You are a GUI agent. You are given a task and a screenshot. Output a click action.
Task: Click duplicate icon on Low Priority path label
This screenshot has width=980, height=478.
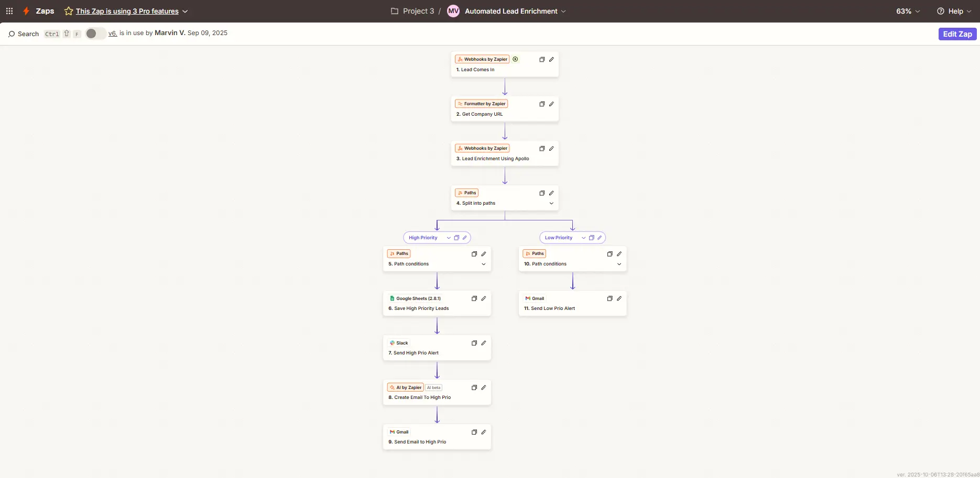point(591,238)
